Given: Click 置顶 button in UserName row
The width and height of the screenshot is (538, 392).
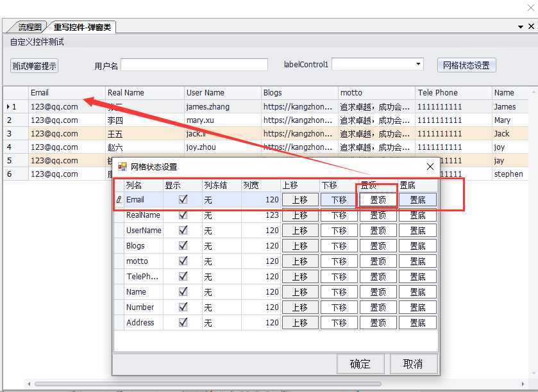Looking at the screenshot, I should point(378,231).
